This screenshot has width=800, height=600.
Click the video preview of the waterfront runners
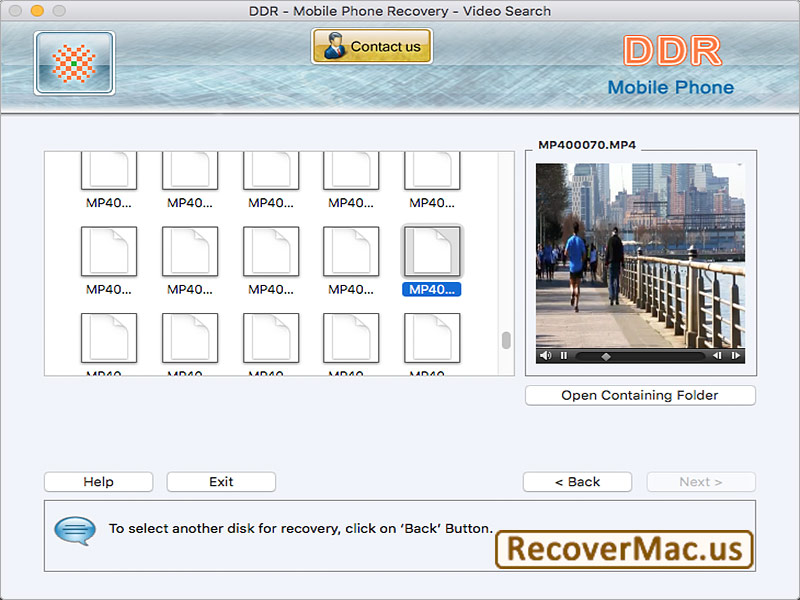[x=640, y=256]
